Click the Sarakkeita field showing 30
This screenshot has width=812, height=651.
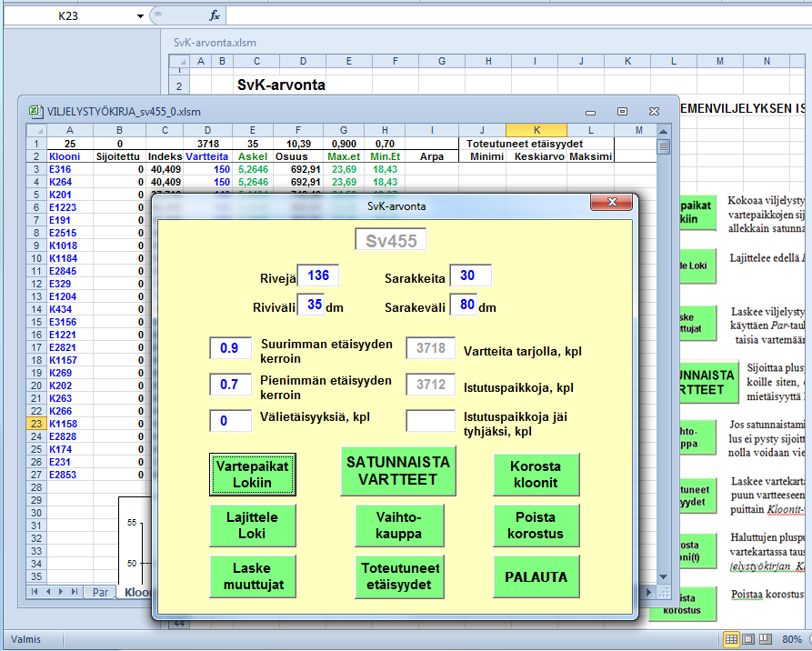coord(470,275)
